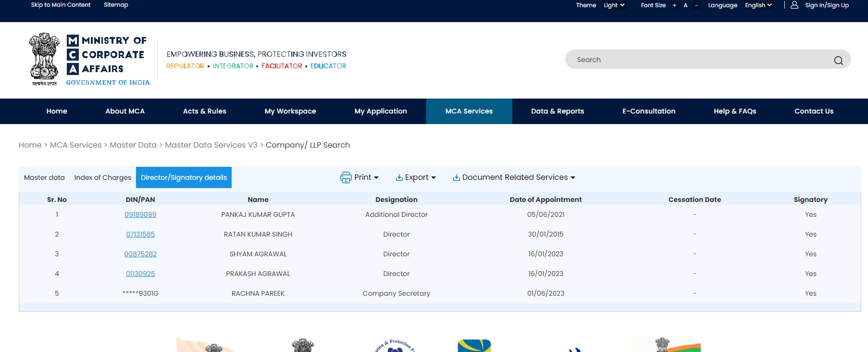The image size is (868, 352).
Task: Click the search magnifier icon
Action: [x=838, y=60]
